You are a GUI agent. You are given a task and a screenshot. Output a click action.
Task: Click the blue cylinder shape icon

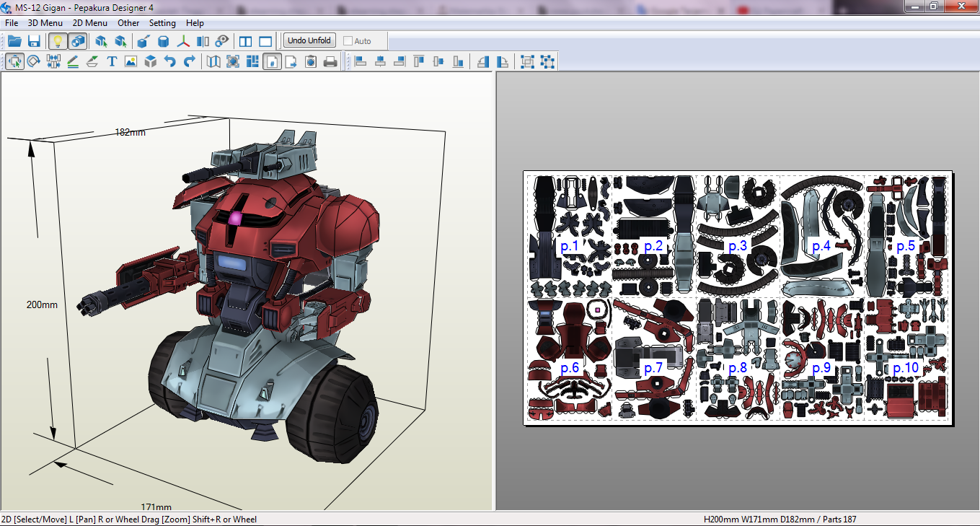(x=164, y=41)
